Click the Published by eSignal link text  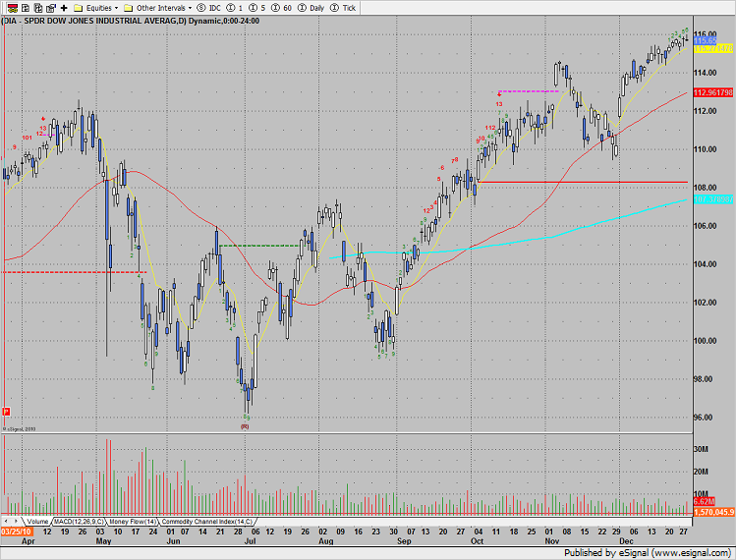(x=650, y=552)
